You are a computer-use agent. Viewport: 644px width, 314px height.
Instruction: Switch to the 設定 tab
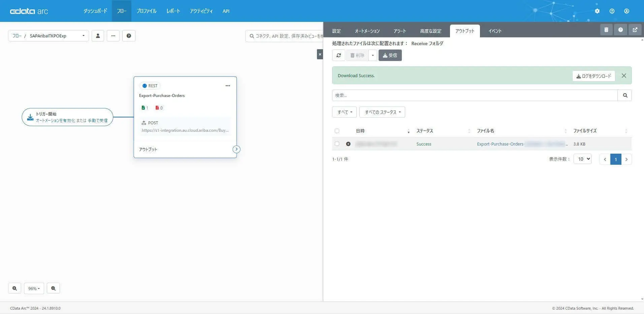coord(336,31)
